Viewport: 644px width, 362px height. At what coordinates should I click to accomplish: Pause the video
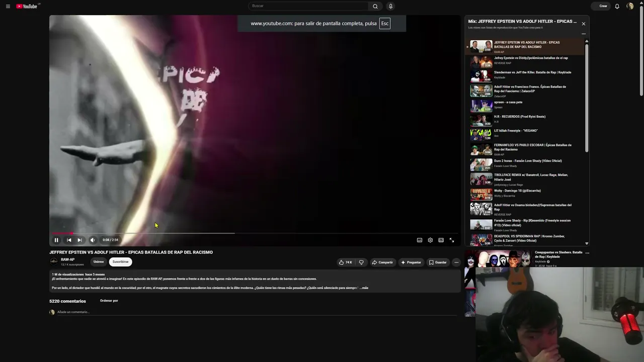[x=56, y=240]
